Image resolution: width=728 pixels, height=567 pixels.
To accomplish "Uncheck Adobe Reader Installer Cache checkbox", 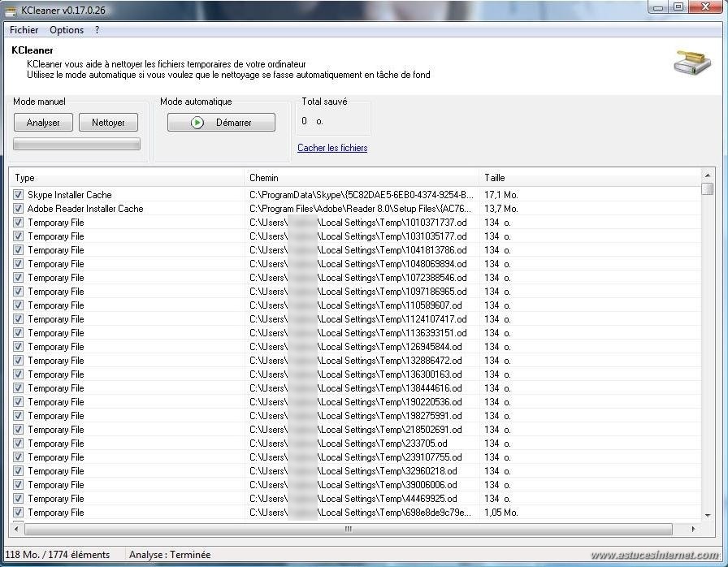I will 18,208.
